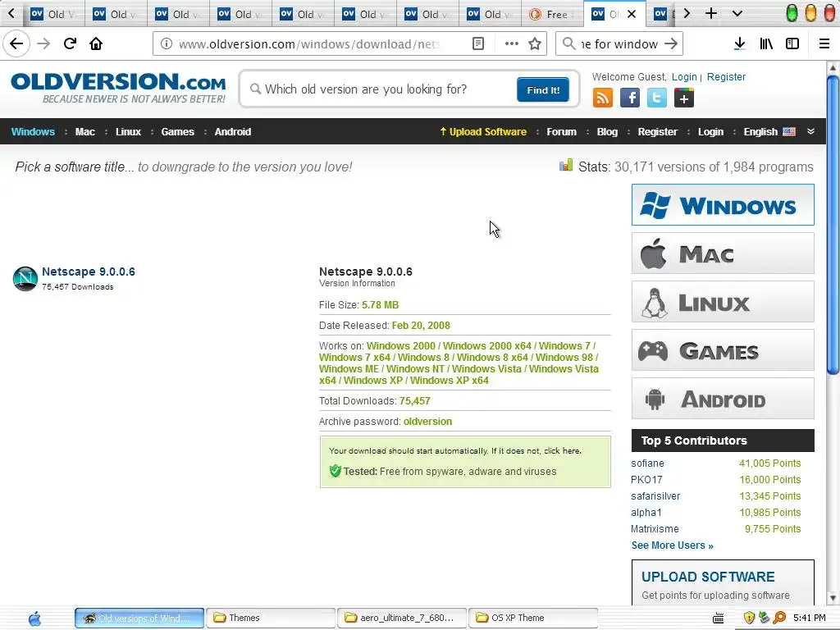The height and width of the screenshot is (630, 840).
Task: Select the Games nav menu item
Action: pos(177,132)
